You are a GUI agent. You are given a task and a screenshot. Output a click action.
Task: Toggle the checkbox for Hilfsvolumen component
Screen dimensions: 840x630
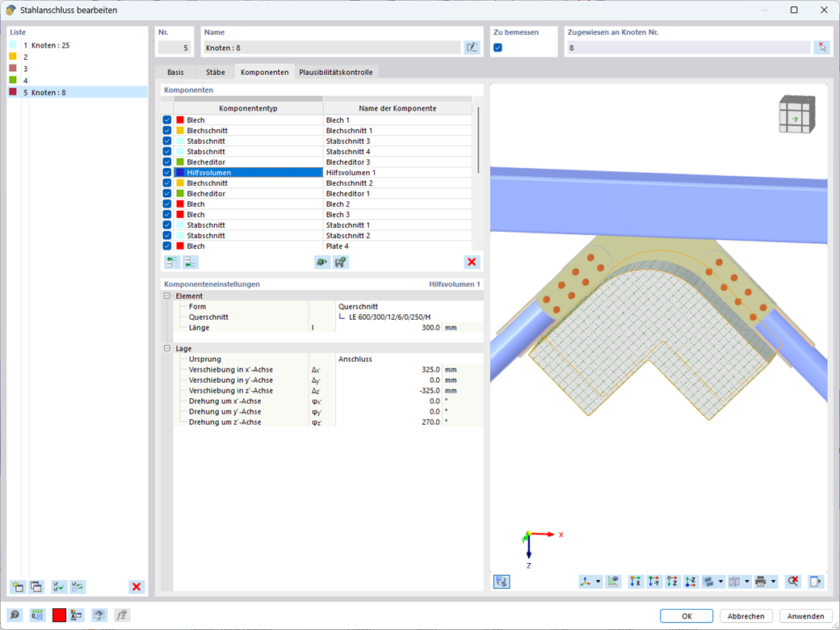pyautogui.click(x=167, y=173)
